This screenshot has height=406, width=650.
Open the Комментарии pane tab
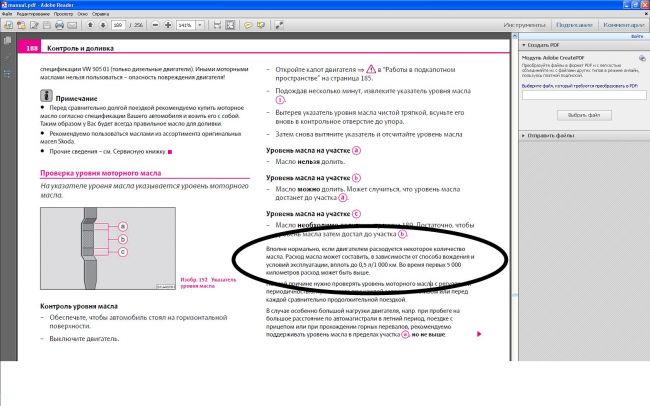(x=624, y=25)
